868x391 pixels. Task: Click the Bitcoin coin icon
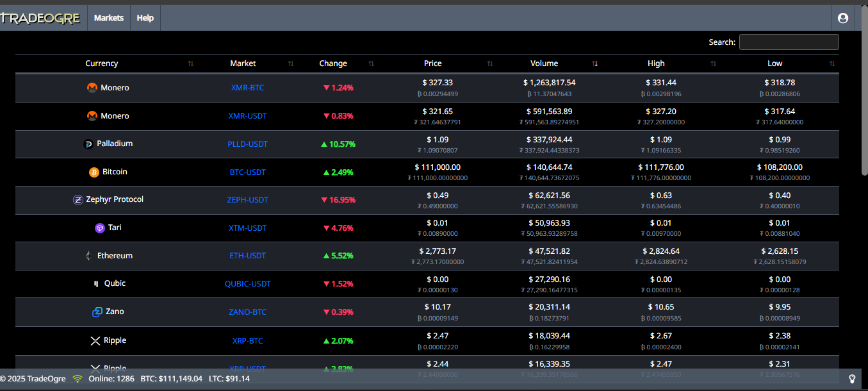click(x=94, y=172)
